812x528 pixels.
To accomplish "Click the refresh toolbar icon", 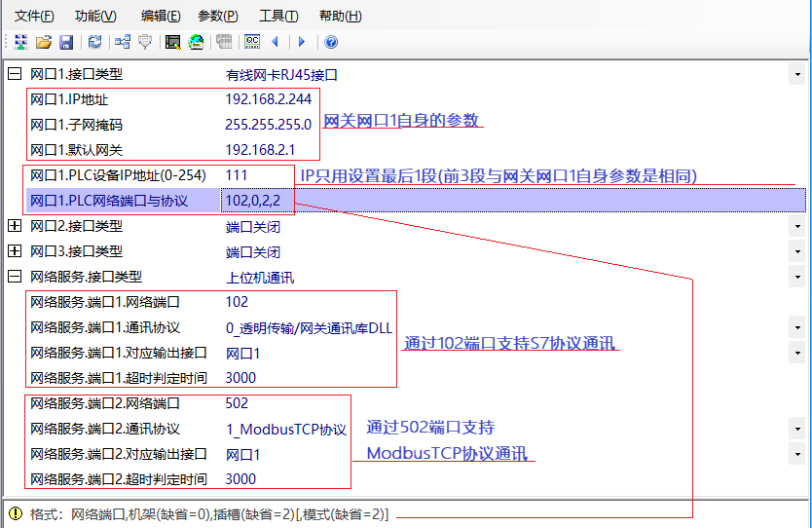I will (x=94, y=42).
